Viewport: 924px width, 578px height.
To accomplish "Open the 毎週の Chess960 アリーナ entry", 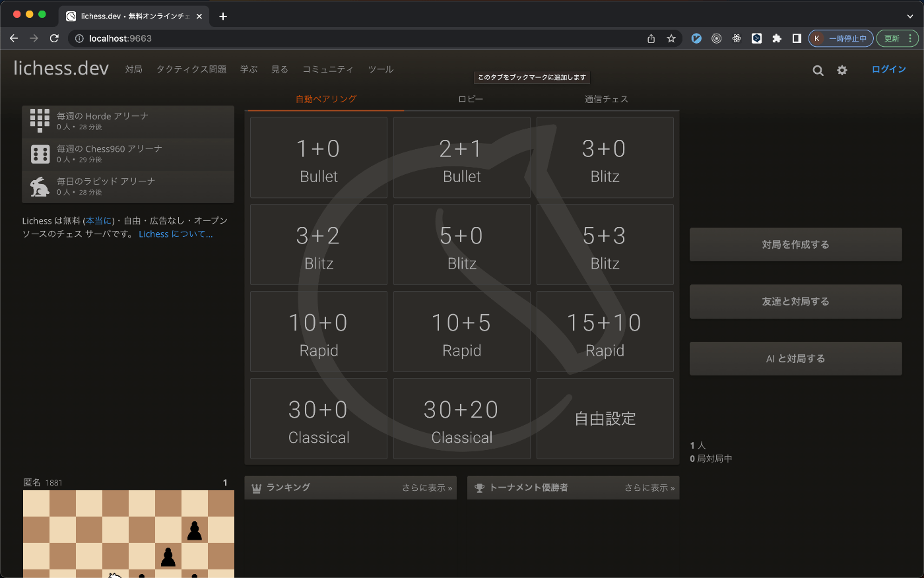I will pos(128,154).
